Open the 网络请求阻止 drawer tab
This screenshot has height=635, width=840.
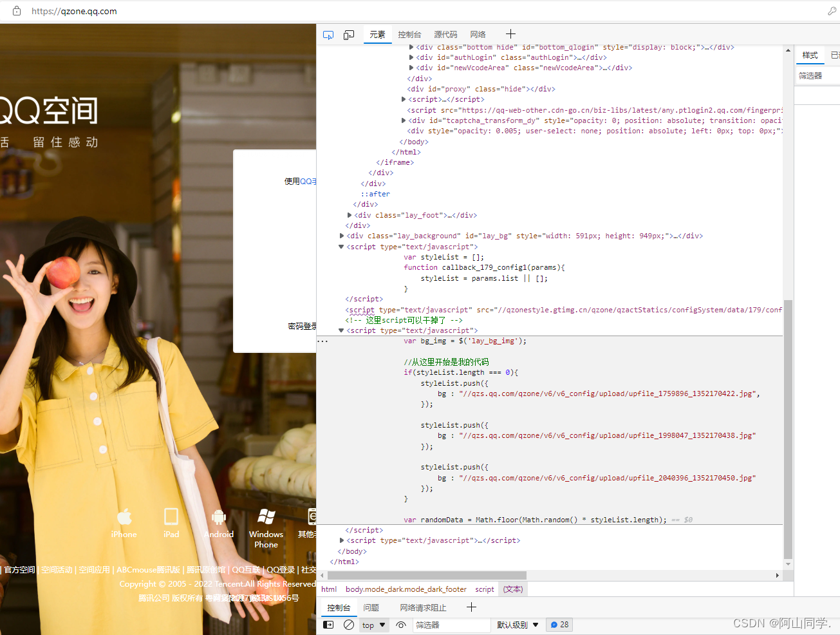pyautogui.click(x=423, y=608)
